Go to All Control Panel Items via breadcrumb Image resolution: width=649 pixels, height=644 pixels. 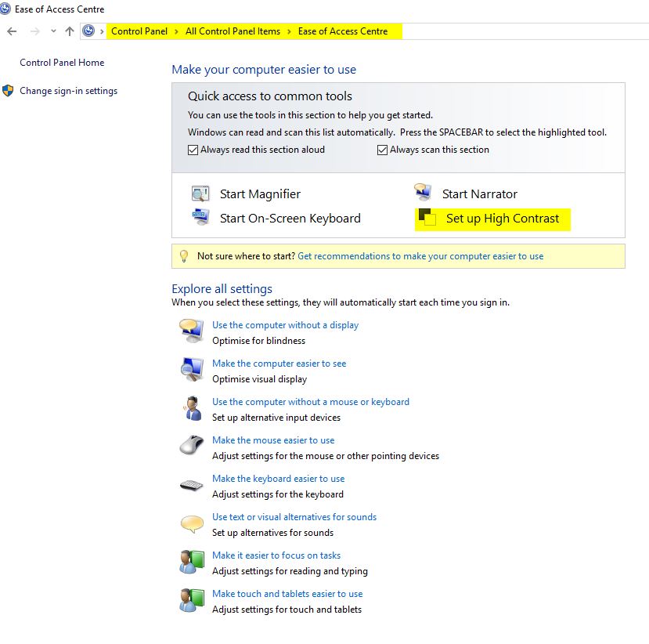pyautogui.click(x=232, y=31)
